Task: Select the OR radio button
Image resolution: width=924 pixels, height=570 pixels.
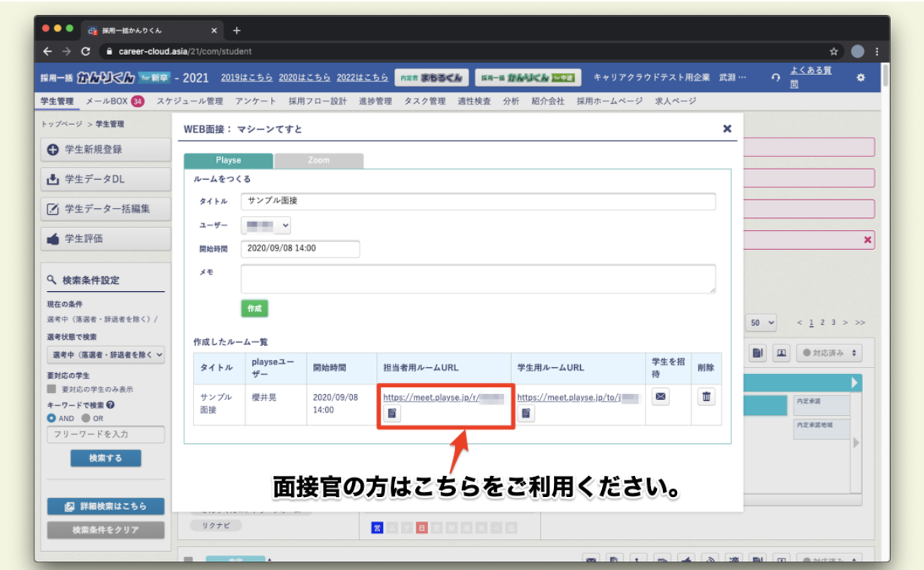Action: [x=86, y=418]
